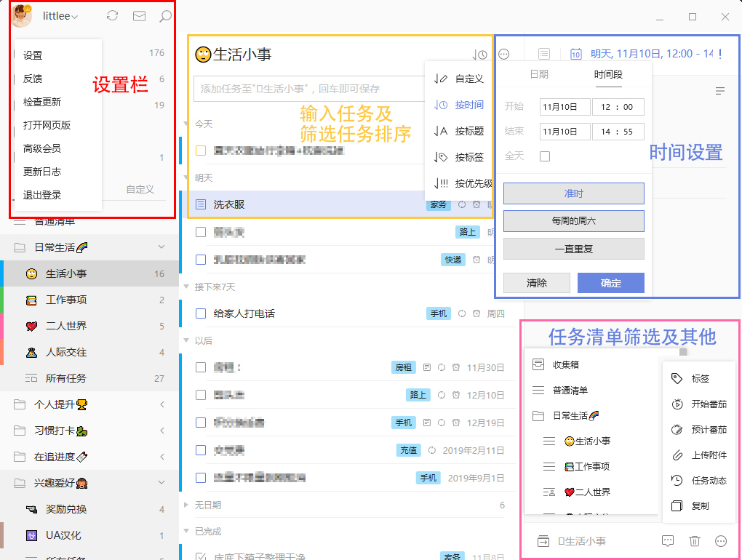
Task: Choose 开始番茄 timer option
Action: tap(699, 404)
